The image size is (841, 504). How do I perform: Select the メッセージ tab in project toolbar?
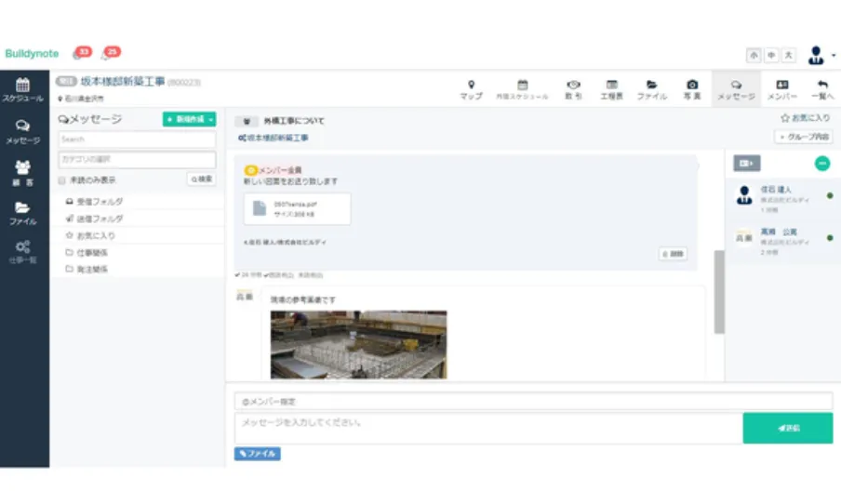[736, 89]
